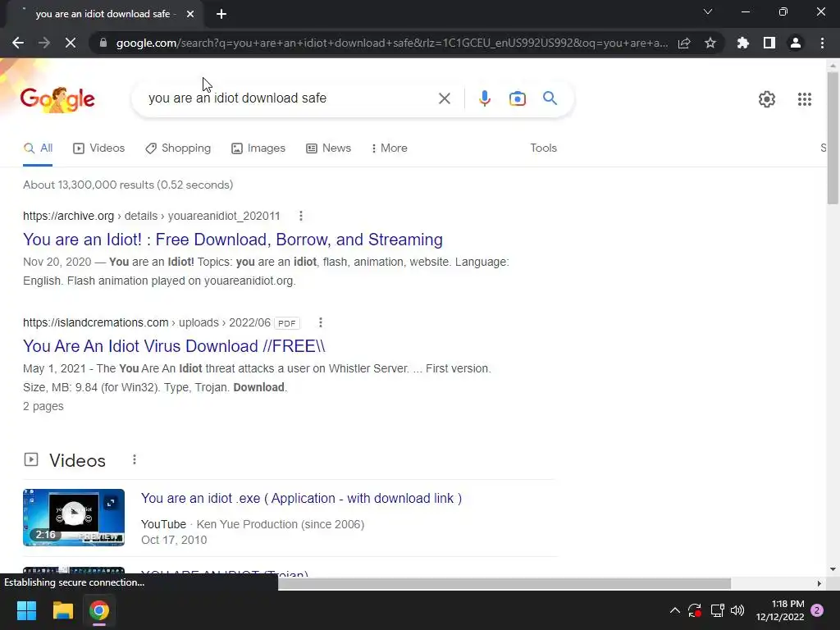Submit search with magnifier icon
Screen dimensions: 840x630
(x=550, y=98)
